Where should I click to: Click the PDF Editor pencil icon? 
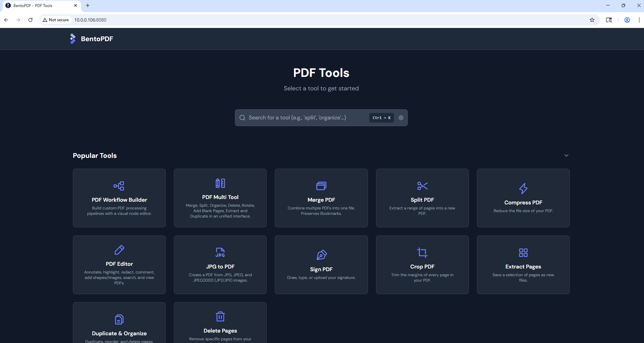click(119, 250)
